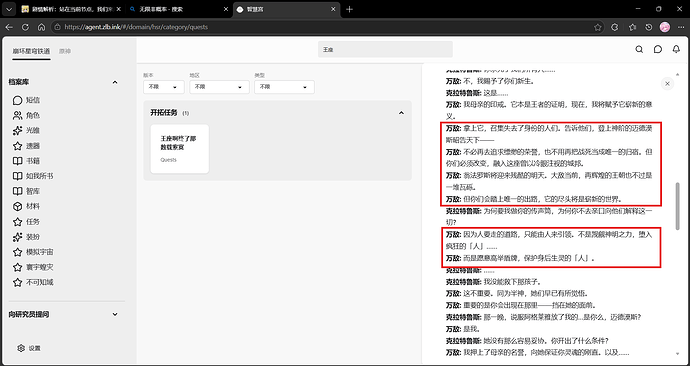Click the search field containing 王座

(x=385, y=49)
